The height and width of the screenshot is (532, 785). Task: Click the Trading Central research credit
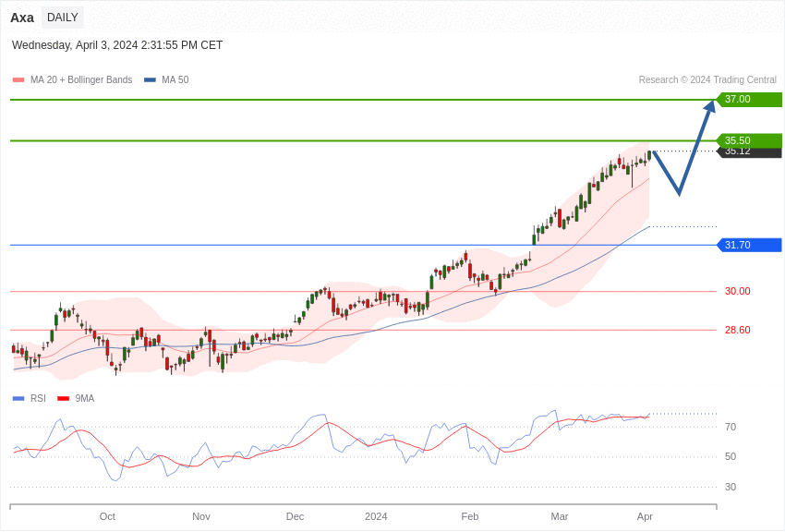click(x=707, y=80)
